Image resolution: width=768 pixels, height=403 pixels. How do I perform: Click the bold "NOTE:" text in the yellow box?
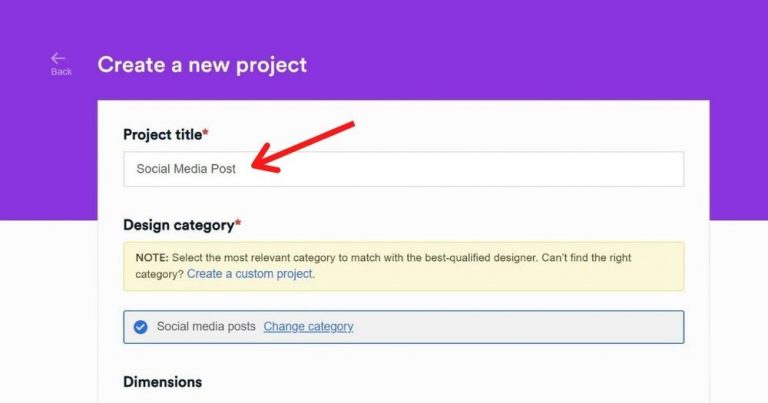[152, 258]
